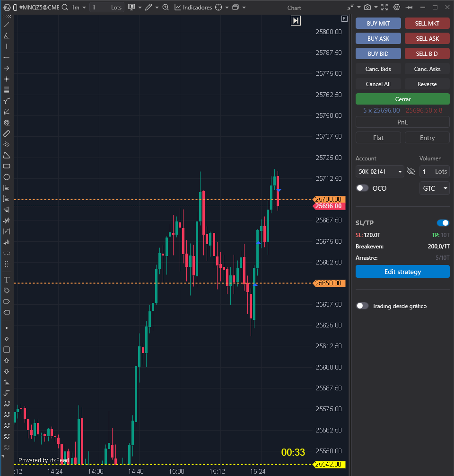Select the text label tool
This screenshot has height=476, width=454.
pyautogui.click(x=6, y=280)
